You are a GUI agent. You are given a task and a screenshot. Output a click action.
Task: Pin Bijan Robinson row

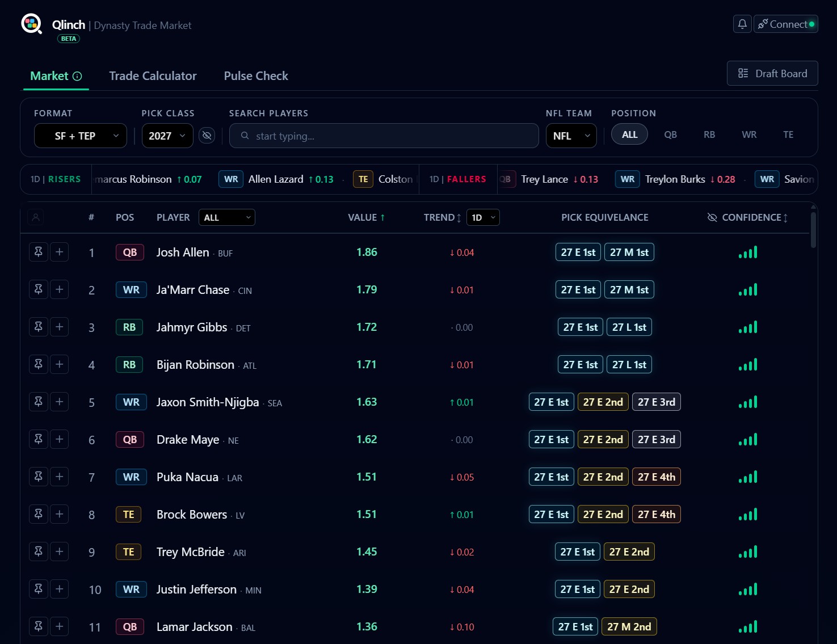pos(39,364)
